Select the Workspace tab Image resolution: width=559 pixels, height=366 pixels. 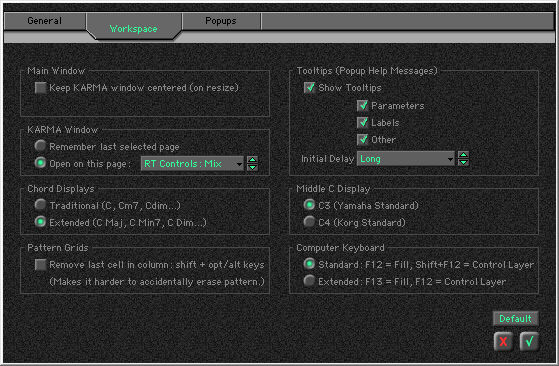click(133, 28)
